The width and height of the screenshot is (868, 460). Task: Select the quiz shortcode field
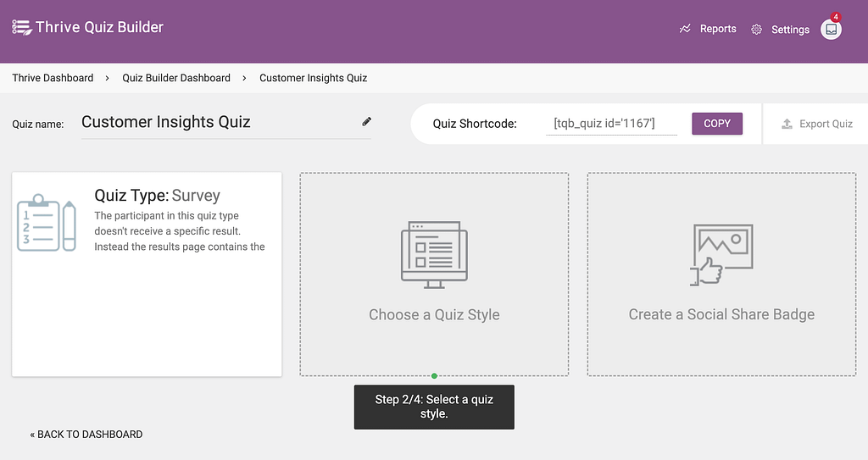coord(610,124)
